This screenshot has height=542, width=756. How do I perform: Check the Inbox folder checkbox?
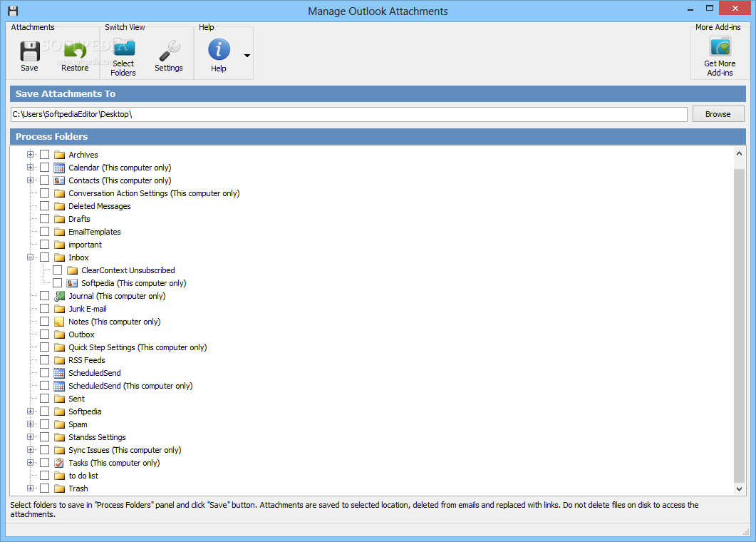click(x=44, y=257)
